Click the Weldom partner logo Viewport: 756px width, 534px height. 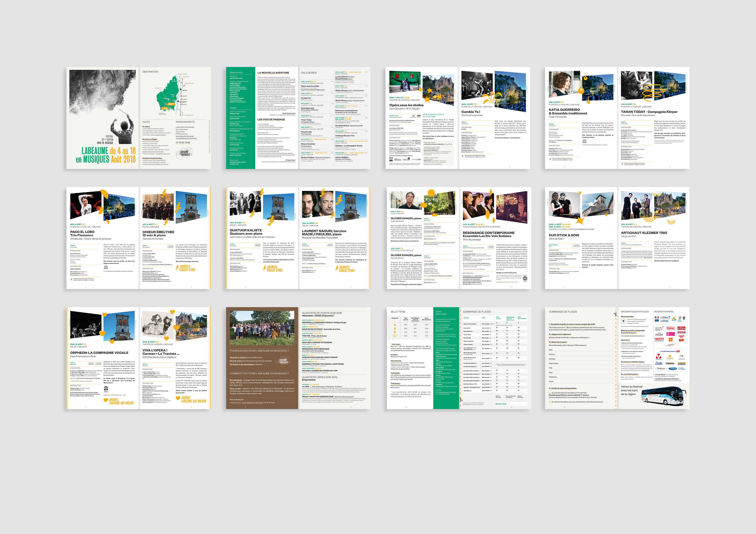pyautogui.click(x=670, y=363)
